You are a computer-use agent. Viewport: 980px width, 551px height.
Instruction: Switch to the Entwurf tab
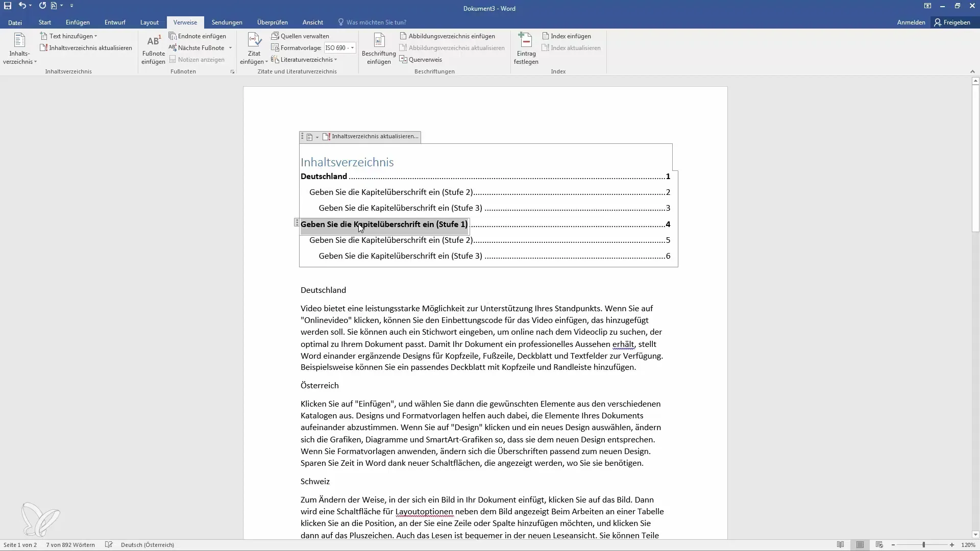click(115, 22)
